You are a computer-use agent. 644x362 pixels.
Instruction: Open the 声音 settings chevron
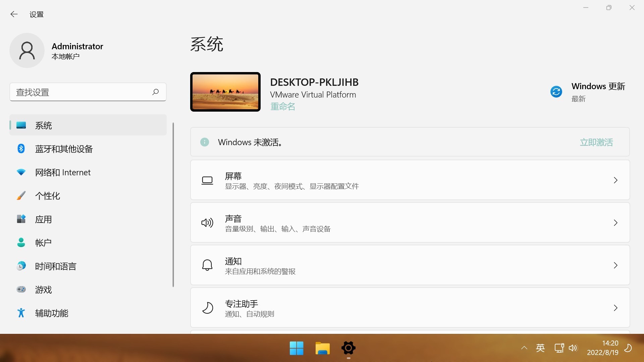pyautogui.click(x=615, y=223)
